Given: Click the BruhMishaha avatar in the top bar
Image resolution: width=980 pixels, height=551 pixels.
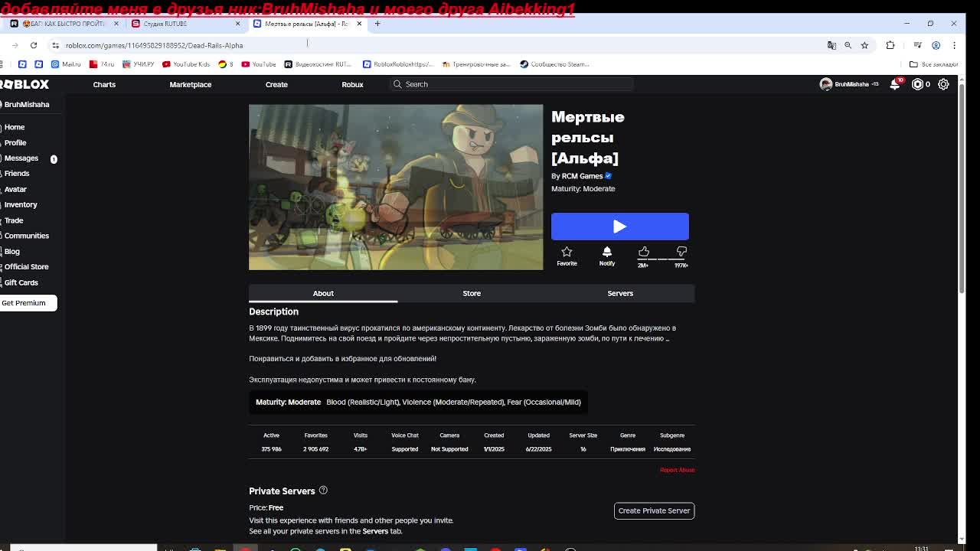Looking at the screenshot, I should click(x=825, y=84).
